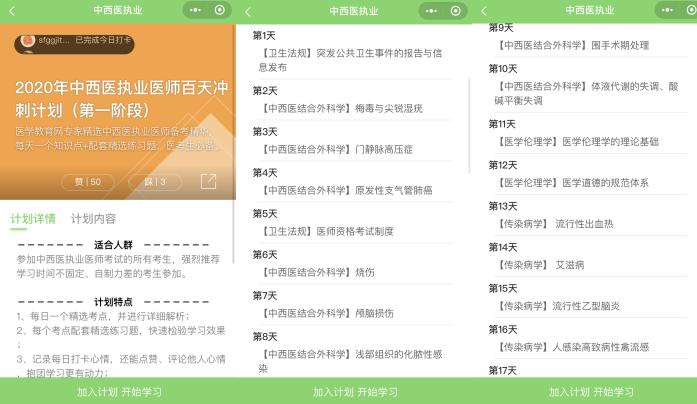Tap close target icon on plan details screen

tap(220, 11)
